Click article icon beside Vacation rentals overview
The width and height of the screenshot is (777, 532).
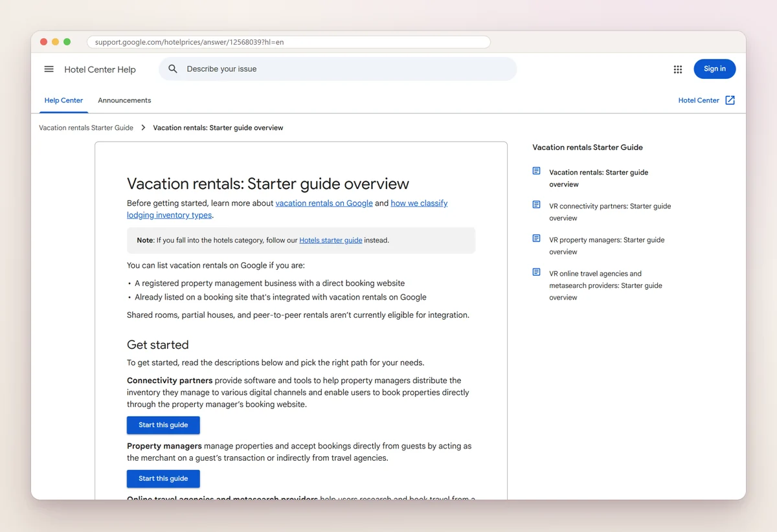pos(536,171)
